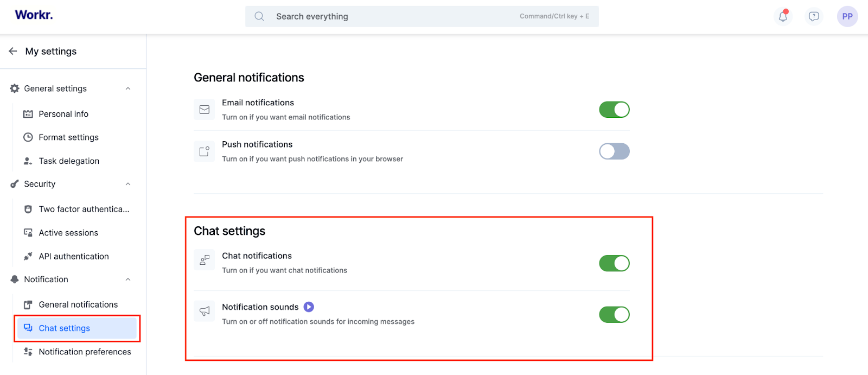Click the search magnifier icon

pos(259,16)
